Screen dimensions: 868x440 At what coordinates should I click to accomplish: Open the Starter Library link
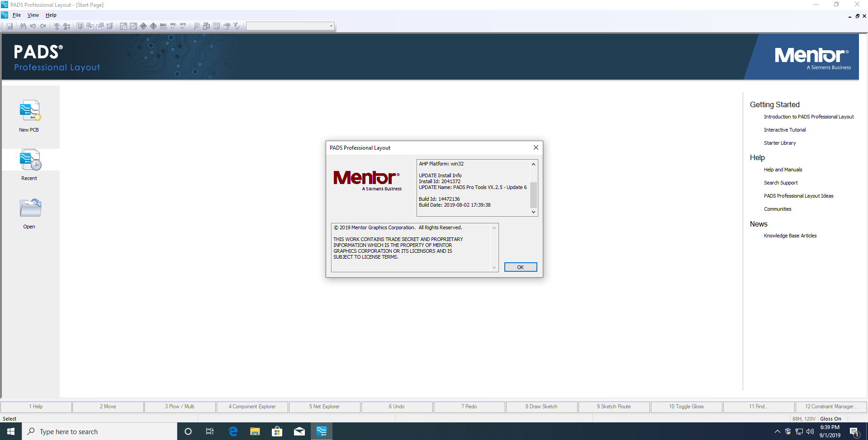(780, 143)
